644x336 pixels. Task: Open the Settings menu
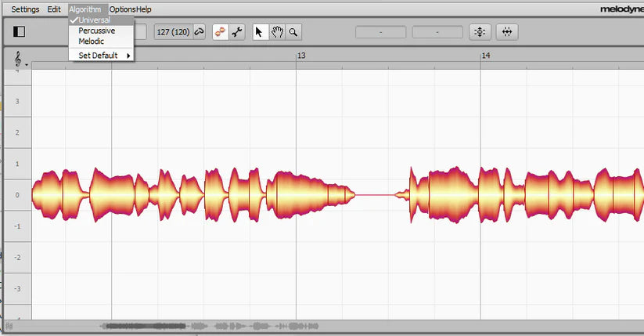click(25, 9)
